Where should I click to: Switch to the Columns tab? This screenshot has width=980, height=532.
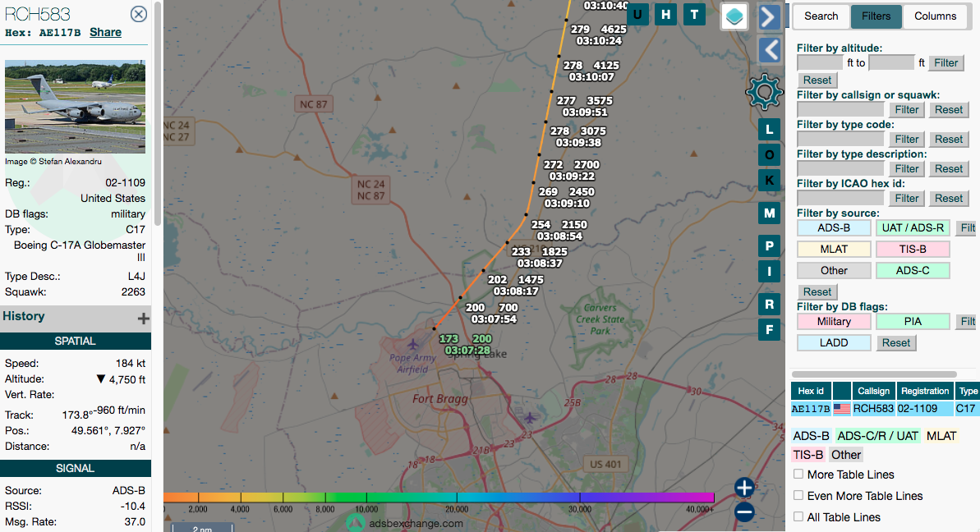click(935, 16)
